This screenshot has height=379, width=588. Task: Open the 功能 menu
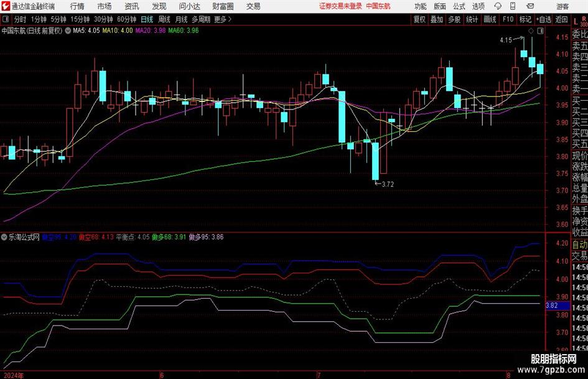[x=421, y=6]
